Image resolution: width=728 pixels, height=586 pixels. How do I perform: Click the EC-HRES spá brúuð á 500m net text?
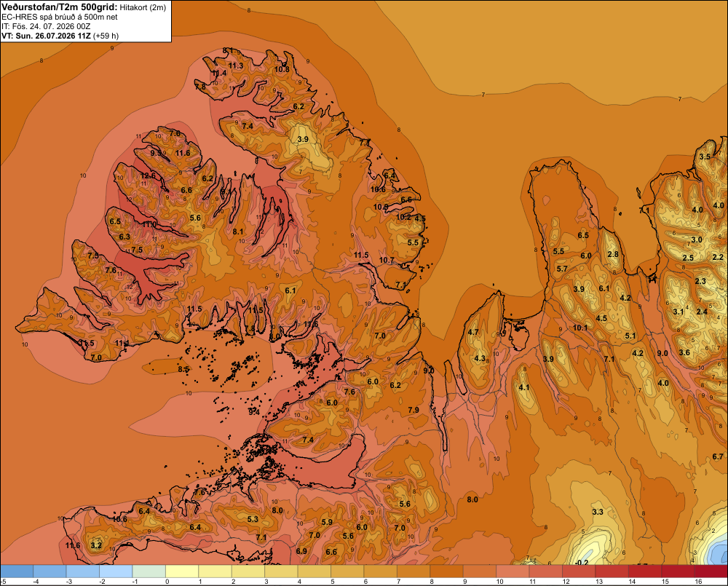tap(60, 17)
